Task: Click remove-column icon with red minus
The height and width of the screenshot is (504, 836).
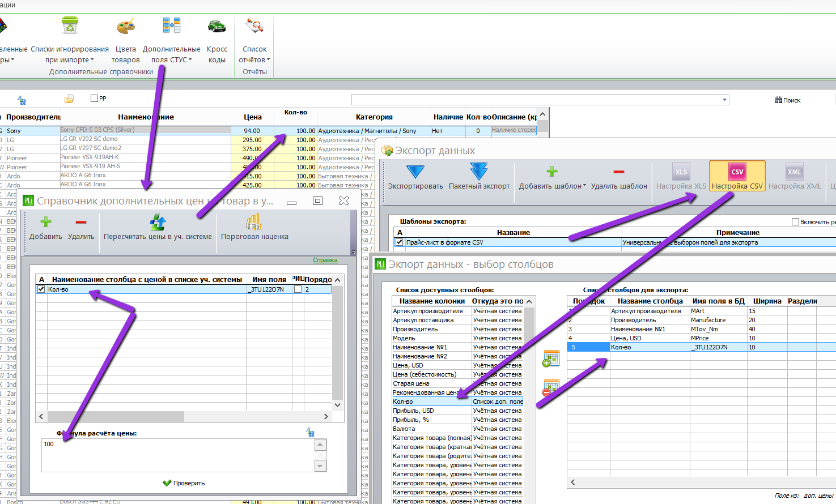Action: (551, 388)
